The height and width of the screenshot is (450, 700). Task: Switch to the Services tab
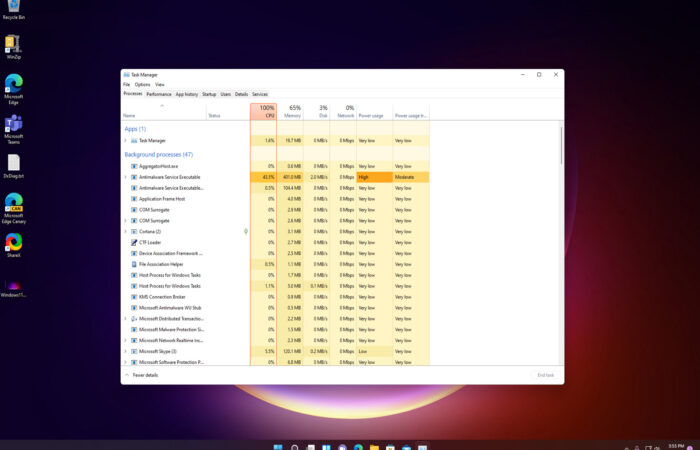pyautogui.click(x=260, y=94)
